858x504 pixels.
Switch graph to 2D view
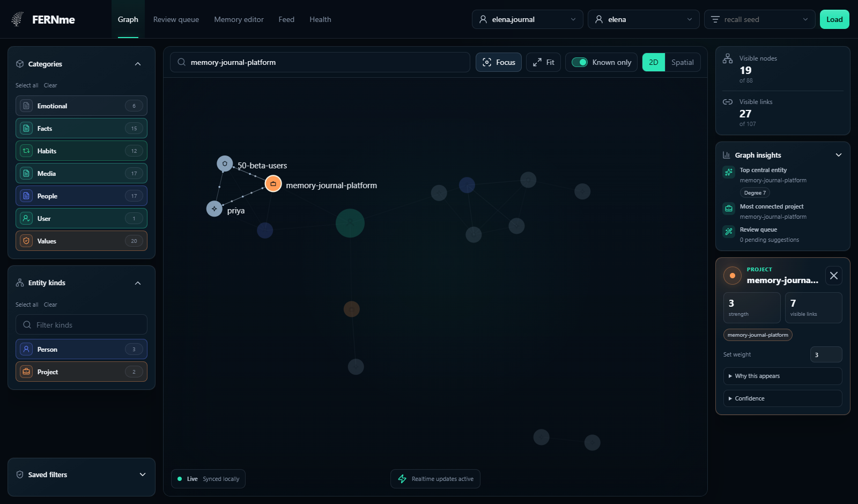pos(654,62)
